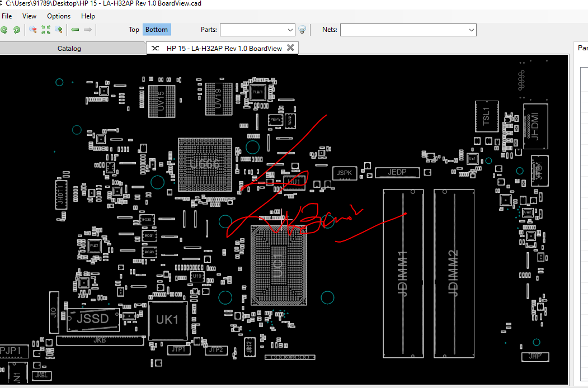
Task: Select the U19 chip component
Action: pos(197,276)
